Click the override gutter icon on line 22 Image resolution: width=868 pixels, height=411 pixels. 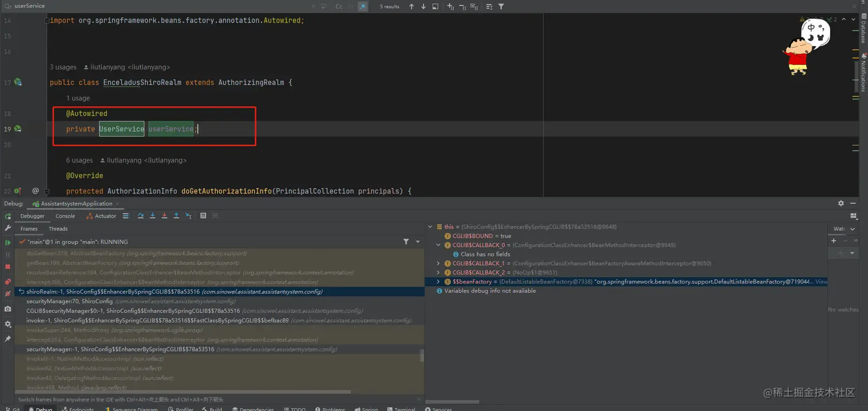pos(18,191)
